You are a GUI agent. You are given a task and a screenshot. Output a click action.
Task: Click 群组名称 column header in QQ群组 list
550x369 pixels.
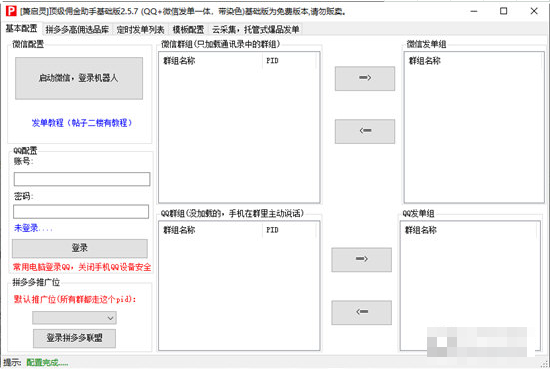210,230
